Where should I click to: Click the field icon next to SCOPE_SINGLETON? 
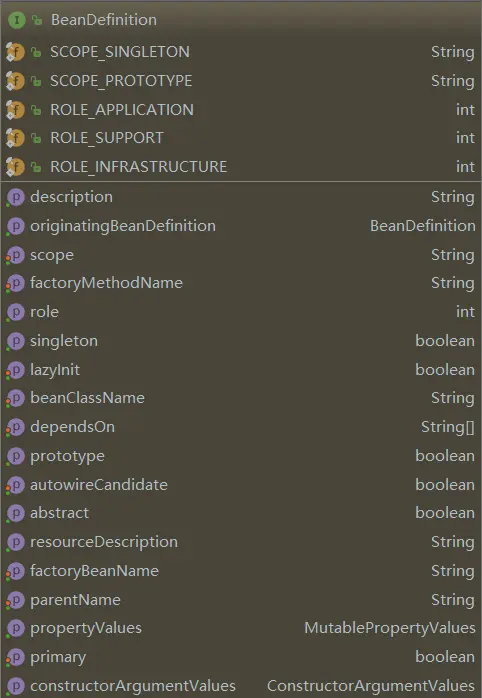pos(15,52)
